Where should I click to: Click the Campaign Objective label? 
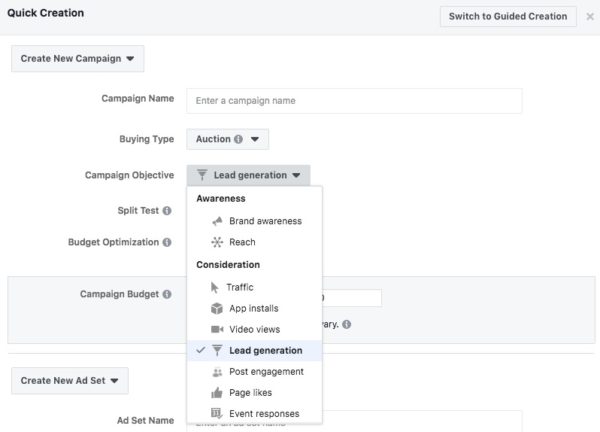click(129, 175)
